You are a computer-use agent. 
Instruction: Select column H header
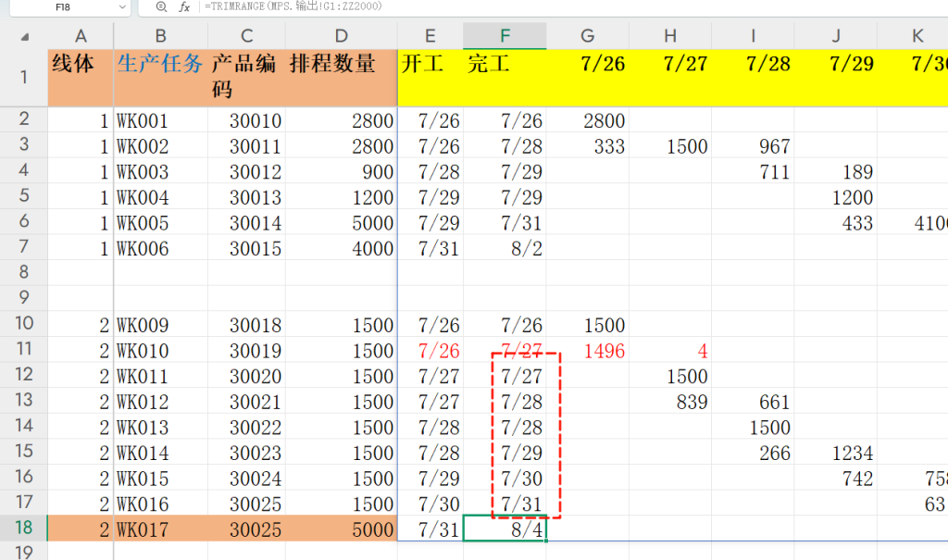670,36
